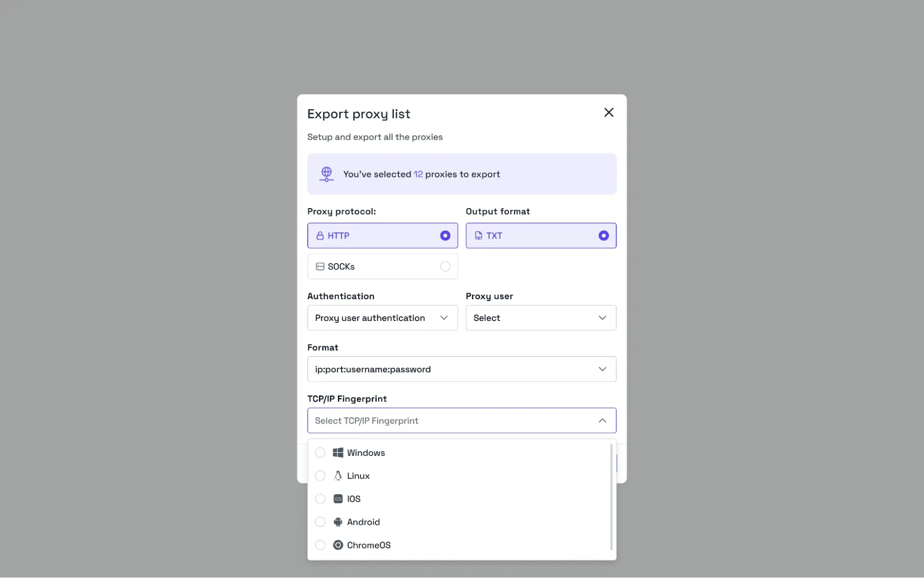The image size is (924, 578).
Task: Click the TXT output format card
Action: [541, 236]
